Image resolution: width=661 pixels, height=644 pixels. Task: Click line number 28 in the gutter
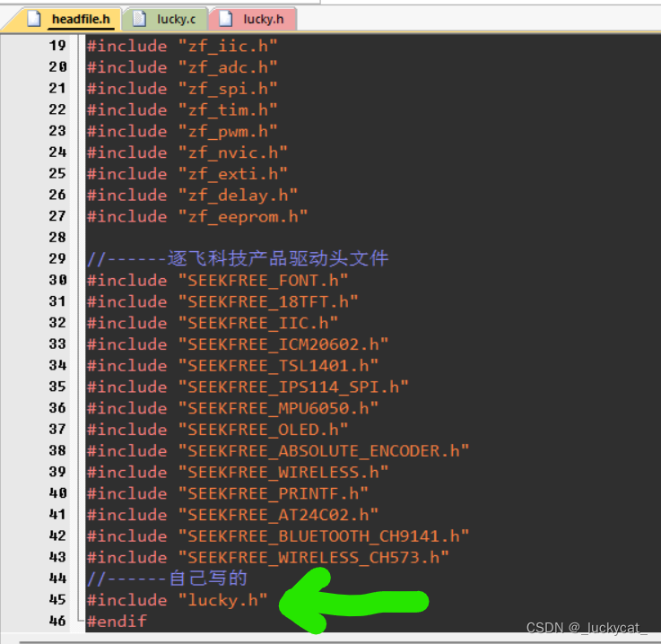pyautogui.click(x=57, y=238)
